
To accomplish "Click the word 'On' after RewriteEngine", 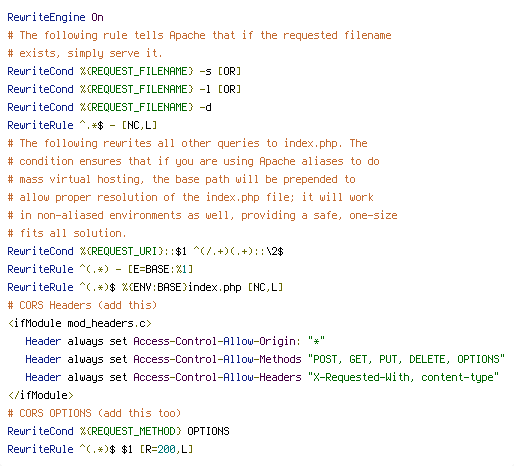I will (x=97, y=17).
